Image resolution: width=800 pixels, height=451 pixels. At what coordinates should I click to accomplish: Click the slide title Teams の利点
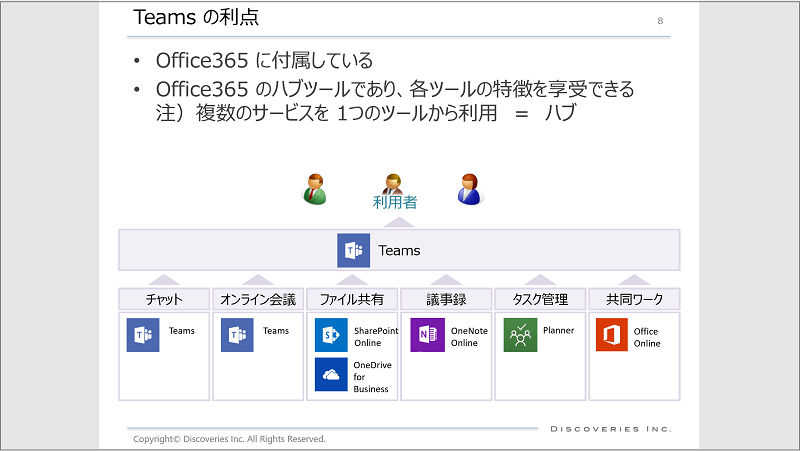click(x=196, y=17)
